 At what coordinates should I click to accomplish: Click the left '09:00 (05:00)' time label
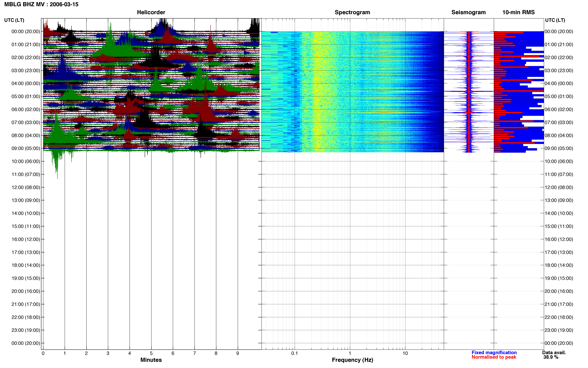point(26,148)
